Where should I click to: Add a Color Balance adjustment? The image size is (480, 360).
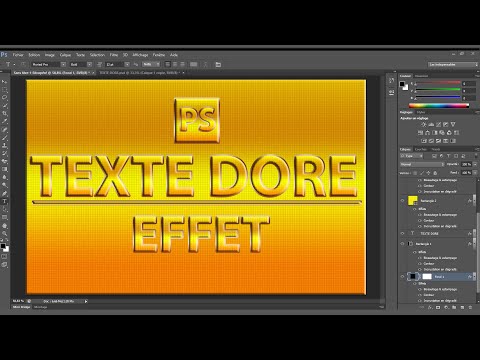pos(427,133)
